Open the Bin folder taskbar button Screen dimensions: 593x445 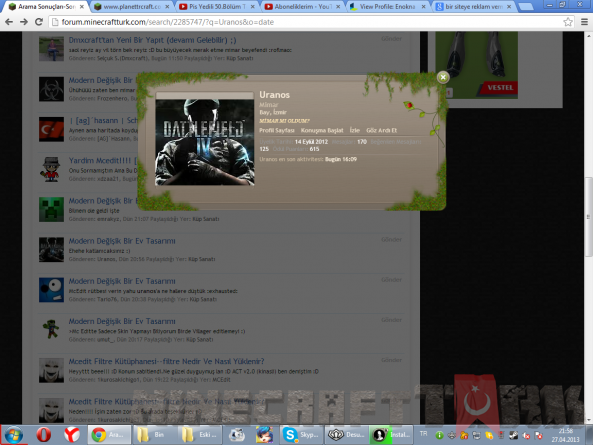coord(155,435)
